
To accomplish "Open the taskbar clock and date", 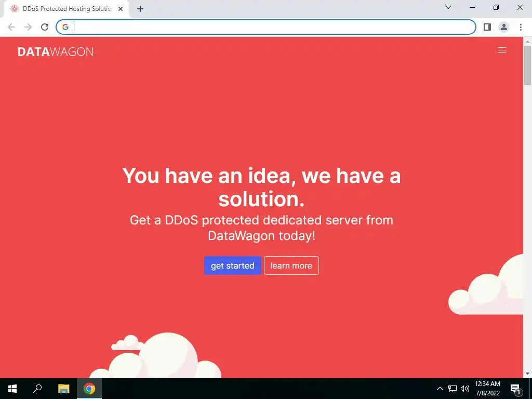I will pyautogui.click(x=487, y=389).
